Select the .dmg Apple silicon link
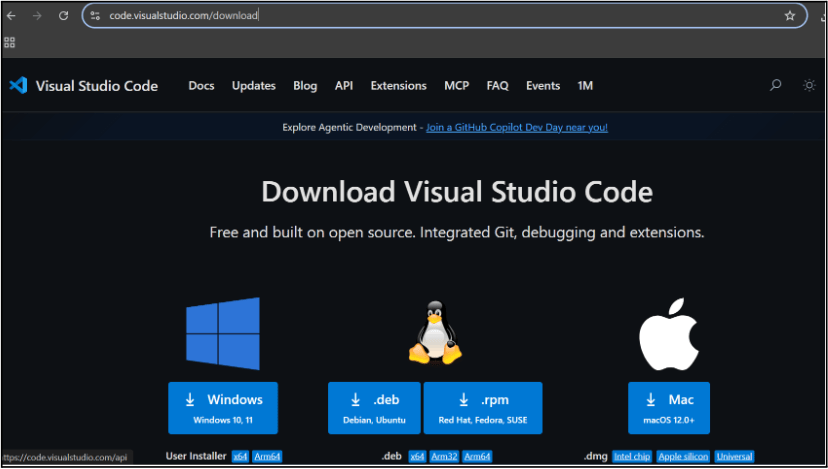The width and height of the screenshot is (828, 469). tap(683, 456)
